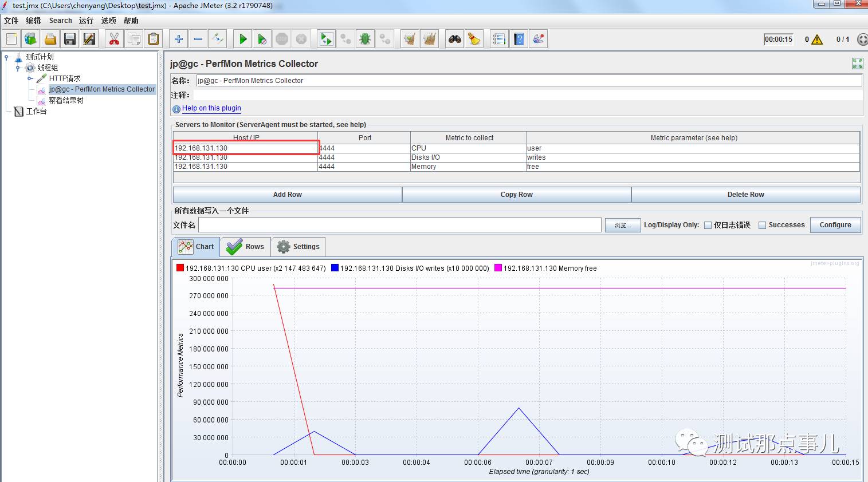Click the Configure button

[x=835, y=225]
